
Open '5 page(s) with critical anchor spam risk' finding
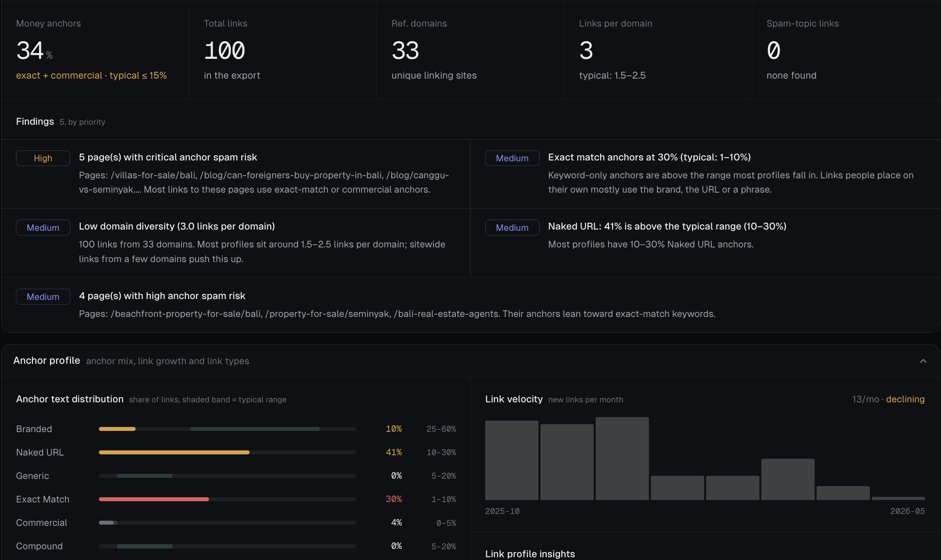click(x=168, y=157)
